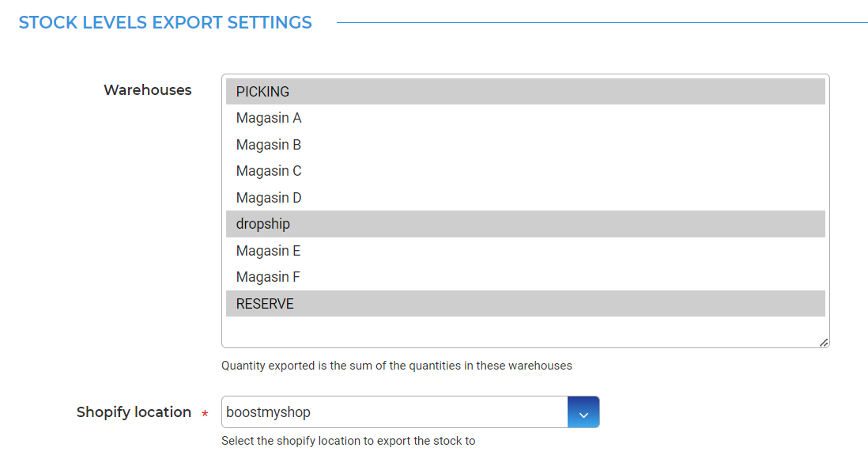
Task: Select Magasin A in Warehouses list
Action: (x=526, y=118)
